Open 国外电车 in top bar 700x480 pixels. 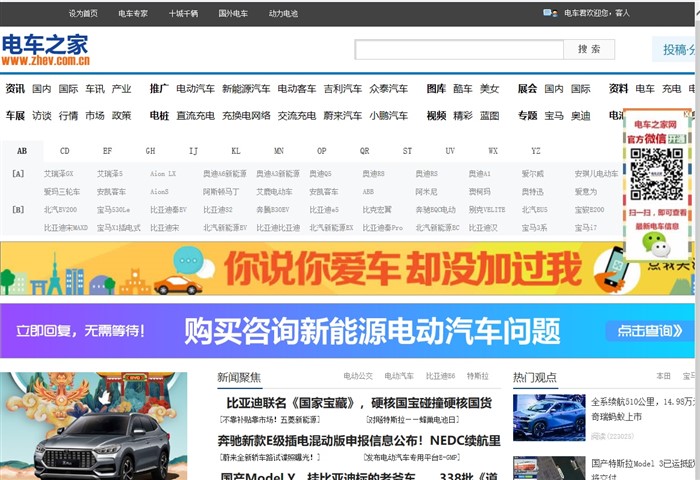(233, 13)
